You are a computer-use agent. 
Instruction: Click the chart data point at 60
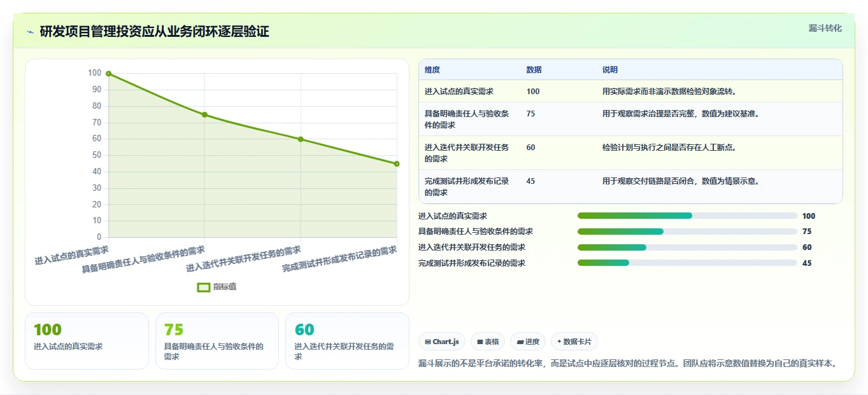point(301,139)
